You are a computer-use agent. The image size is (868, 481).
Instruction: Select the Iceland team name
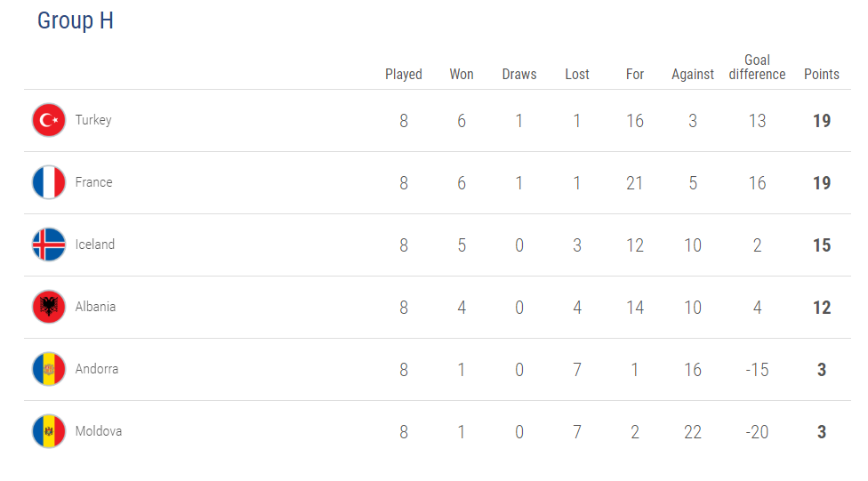pyautogui.click(x=94, y=245)
